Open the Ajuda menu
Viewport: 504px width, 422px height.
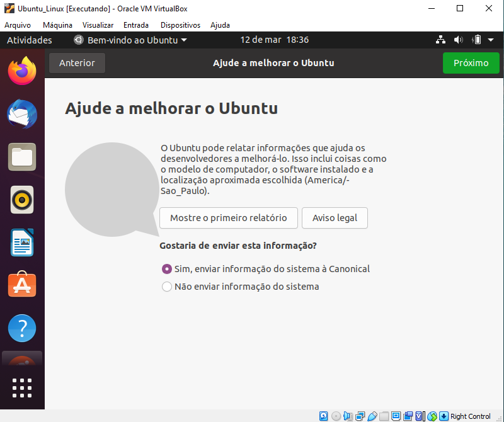220,25
